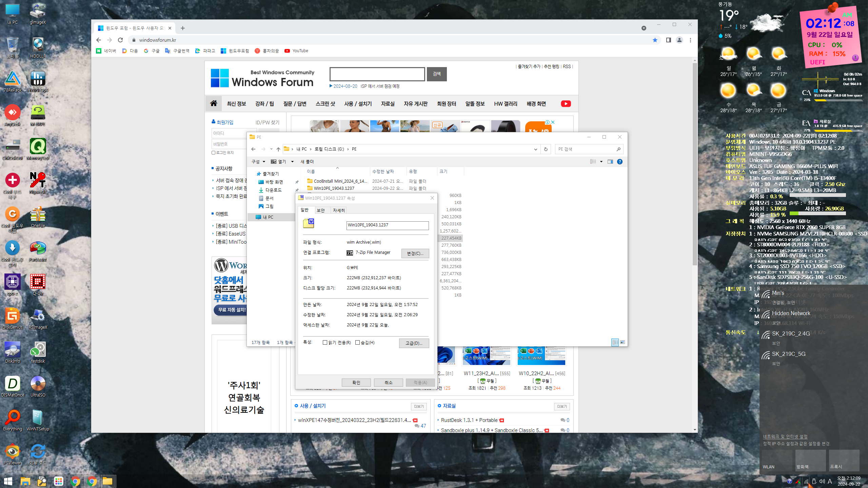Open Ntpwedit desktop shortcut
Image resolution: width=868 pixels, height=488 pixels.
coord(38,183)
